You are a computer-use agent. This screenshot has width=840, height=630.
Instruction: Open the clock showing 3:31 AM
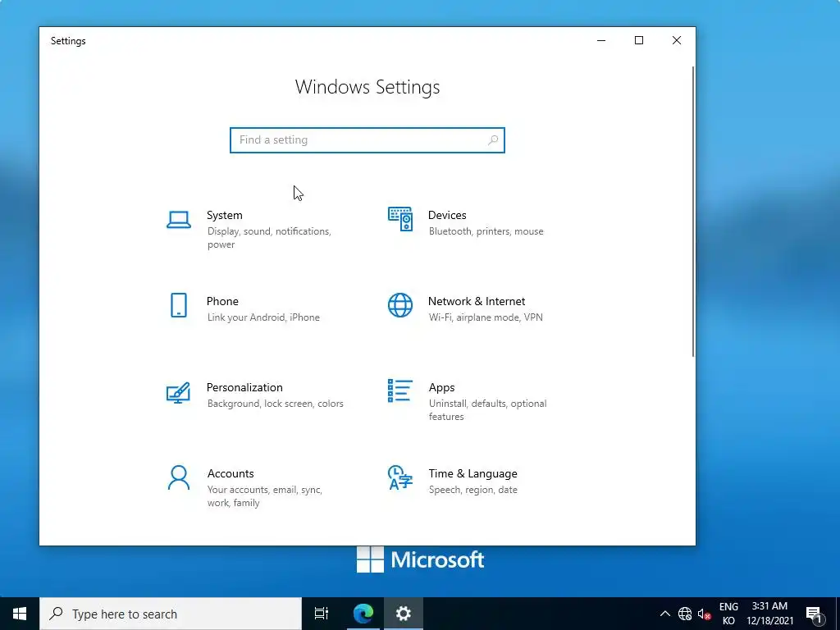tap(769, 614)
